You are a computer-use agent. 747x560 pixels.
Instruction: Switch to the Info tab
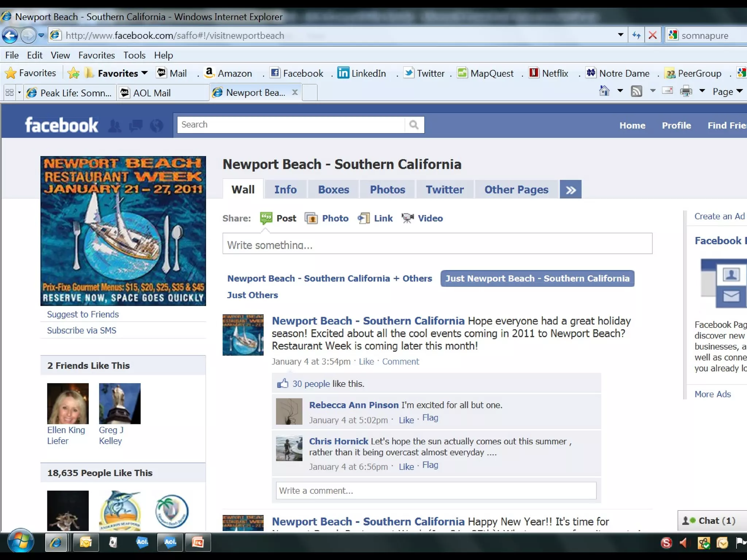pos(285,190)
